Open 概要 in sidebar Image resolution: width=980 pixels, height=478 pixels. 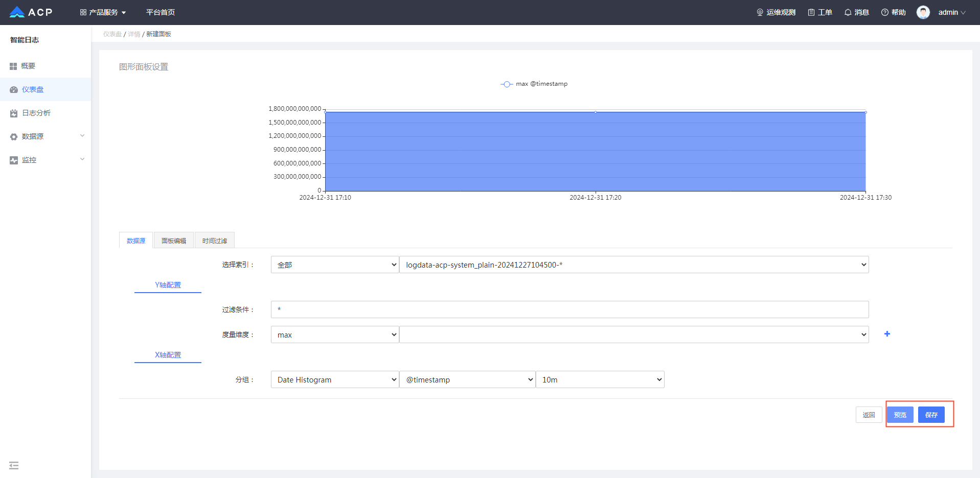pyautogui.click(x=45, y=66)
